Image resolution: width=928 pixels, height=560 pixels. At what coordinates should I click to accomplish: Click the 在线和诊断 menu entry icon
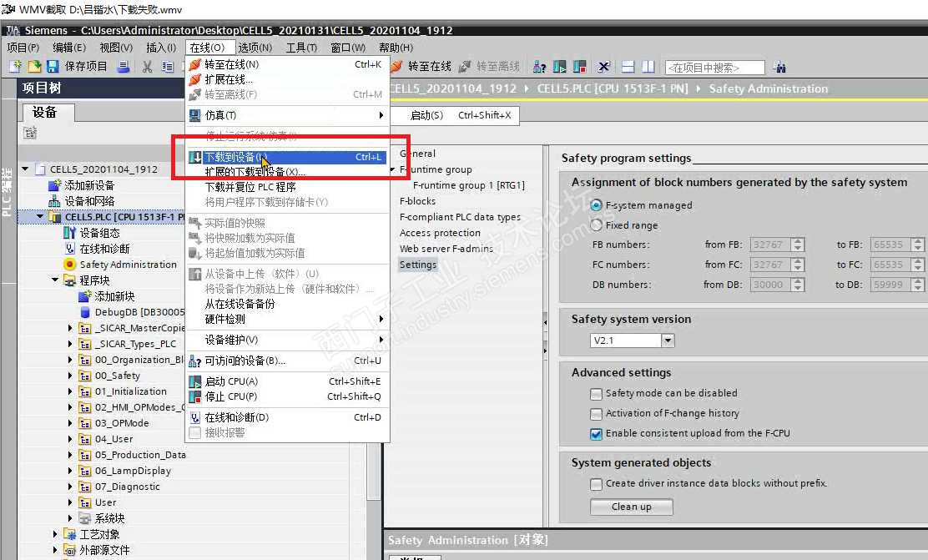coord(194,417)
